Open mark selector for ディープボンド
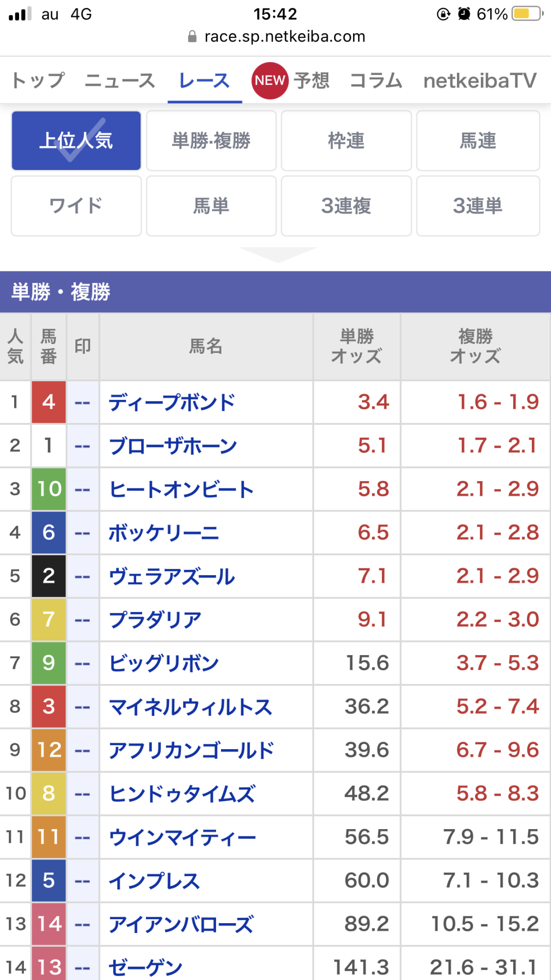This screenshot has height=980, width=551. coord(82,403)
